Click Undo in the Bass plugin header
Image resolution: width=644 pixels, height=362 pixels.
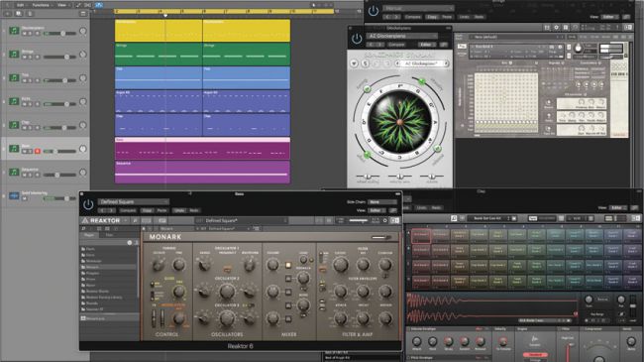point(178,210)
